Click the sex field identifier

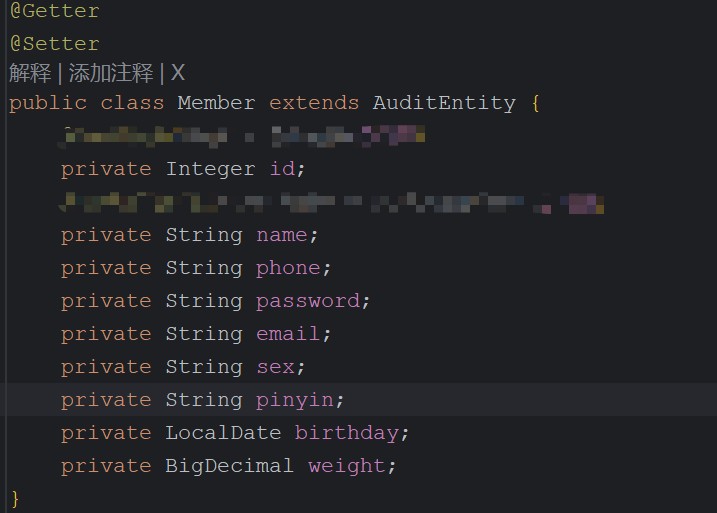click(x=275, y=367)
